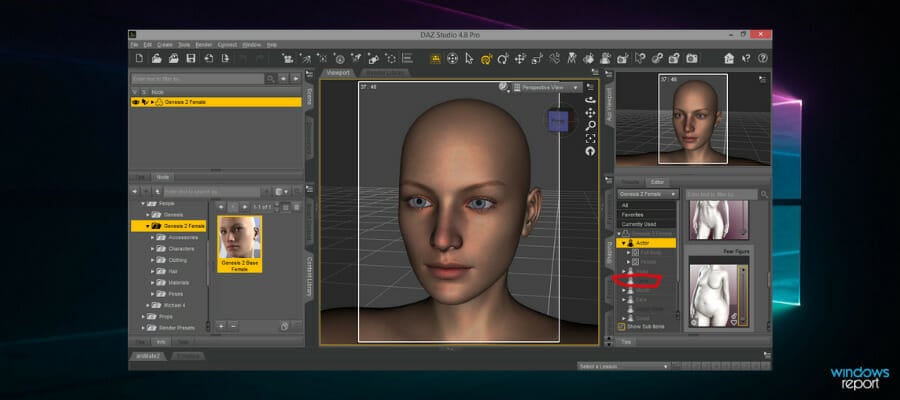The height and width of the screenshot is (400, 900).
Task: Open the Select a Lesson dropdown
Action: (x=623, y=366)
